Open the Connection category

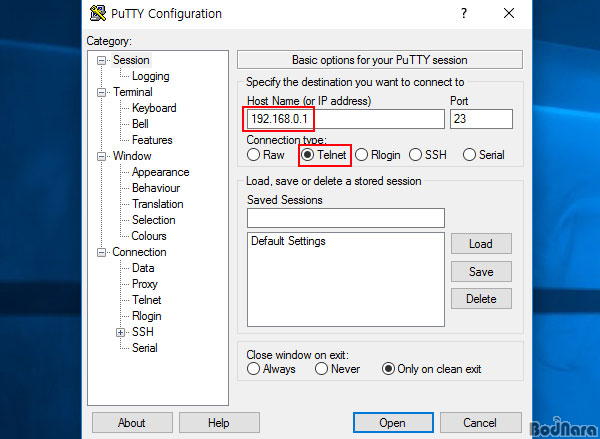139,252
